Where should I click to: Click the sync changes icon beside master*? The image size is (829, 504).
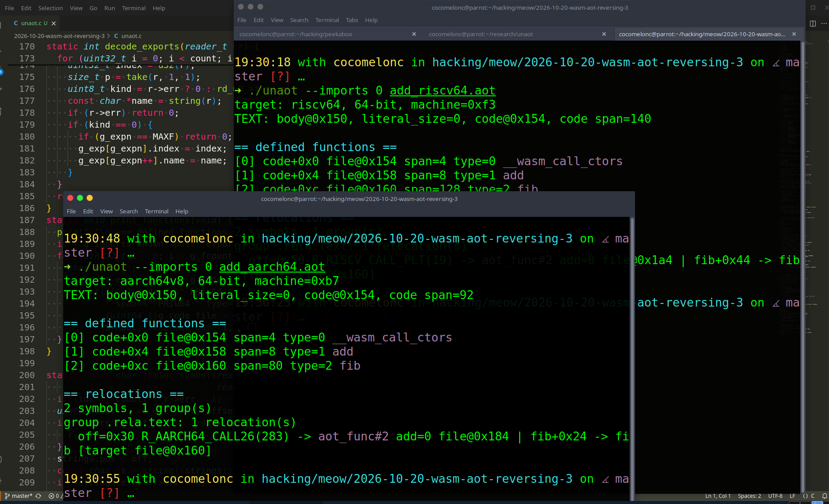click(x=38, y=496)
